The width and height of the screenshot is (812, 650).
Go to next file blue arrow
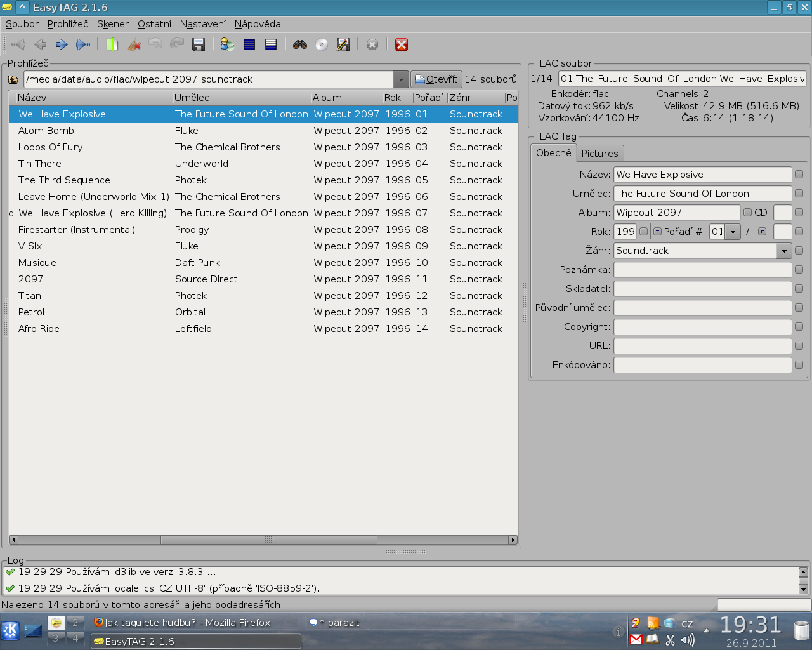pos(62,44)
